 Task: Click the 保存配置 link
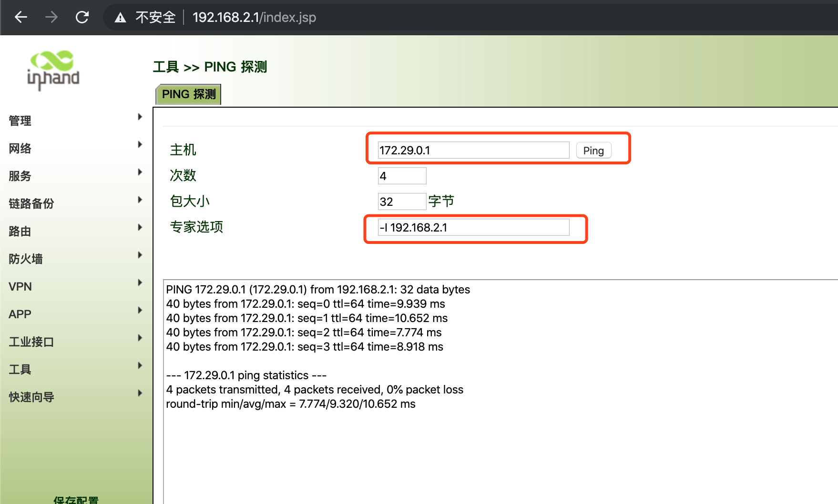(76, 500)
